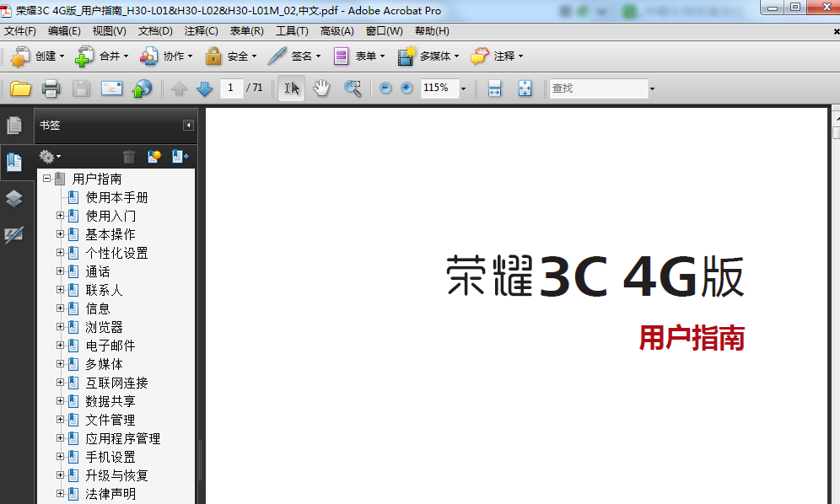Open the 高级(A) menu
The height and width of the screenshot is (504, 840).
pos(337,31)
